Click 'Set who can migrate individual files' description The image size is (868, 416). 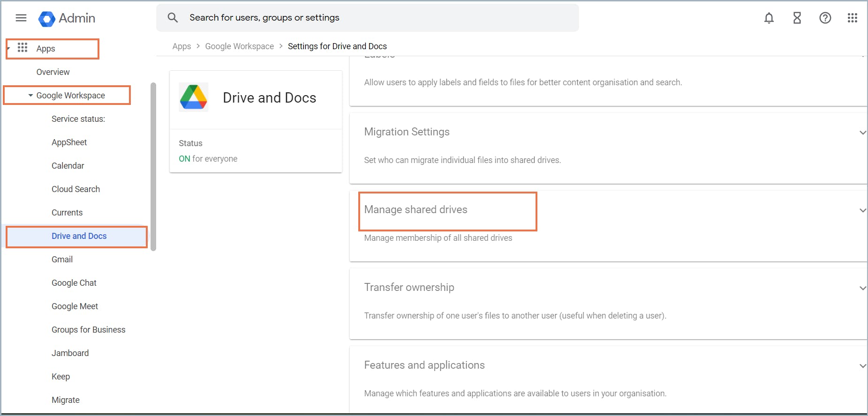click(462, 160)
